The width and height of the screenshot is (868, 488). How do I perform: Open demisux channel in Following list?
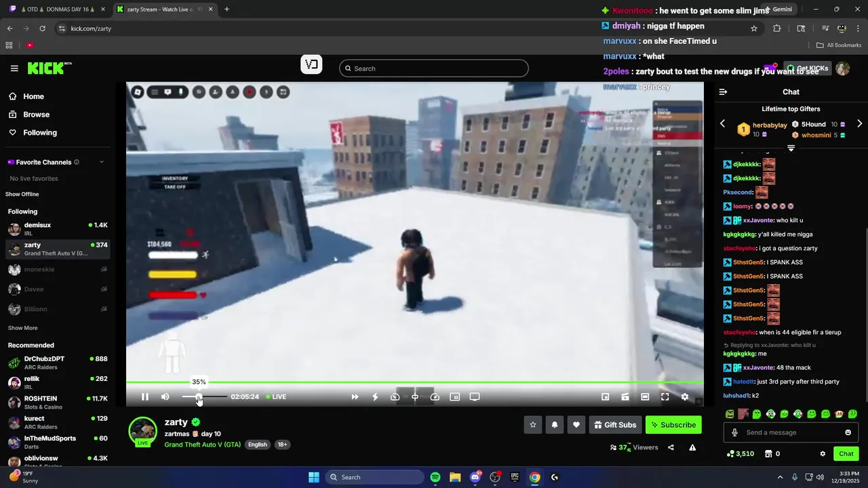[58, 229]
